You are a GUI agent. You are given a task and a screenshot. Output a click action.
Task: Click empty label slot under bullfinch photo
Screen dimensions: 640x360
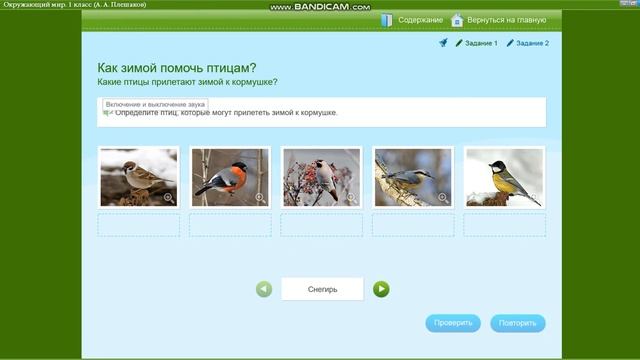point(230,225)
